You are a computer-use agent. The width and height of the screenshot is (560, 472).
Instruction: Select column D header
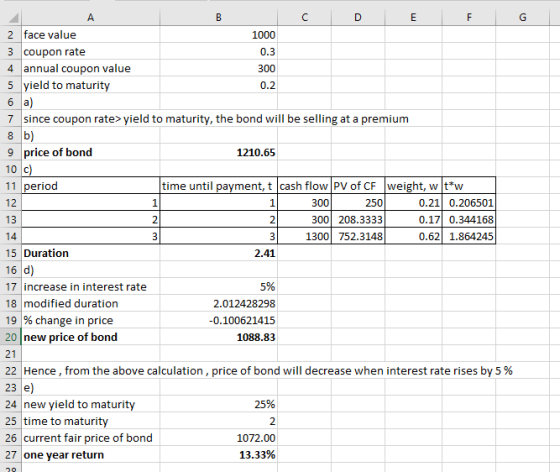point(358,17)
